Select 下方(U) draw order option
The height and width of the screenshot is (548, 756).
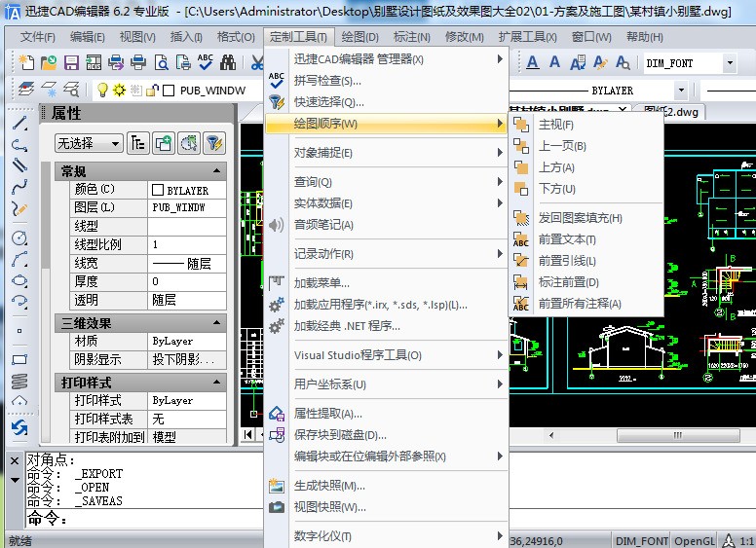586,189
